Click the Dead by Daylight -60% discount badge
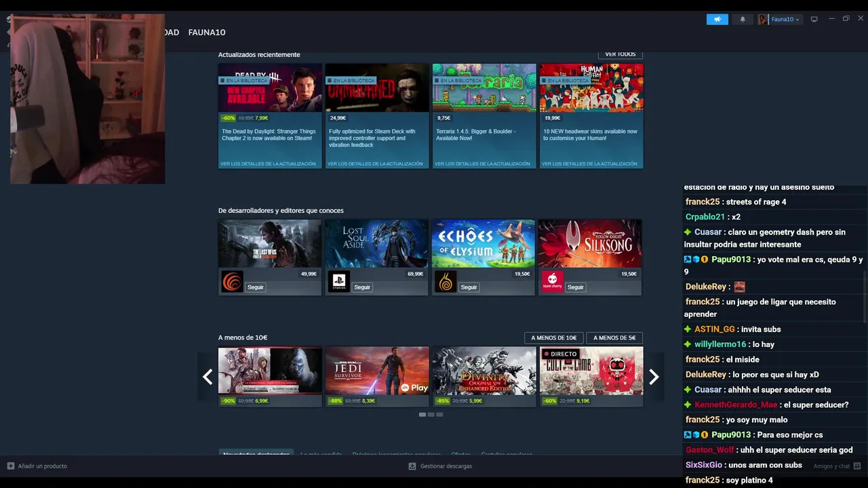Screen dimensions: 868x488 click(x=228, y=118)
